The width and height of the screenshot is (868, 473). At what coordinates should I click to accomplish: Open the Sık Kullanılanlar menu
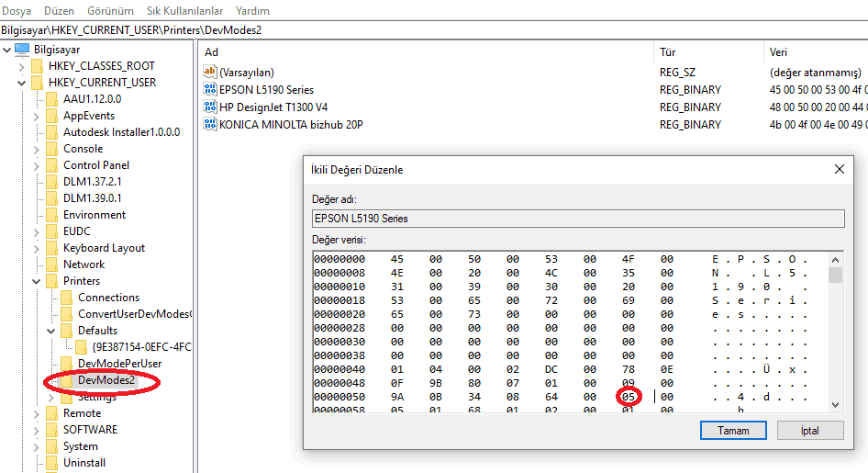click(184, 11)
